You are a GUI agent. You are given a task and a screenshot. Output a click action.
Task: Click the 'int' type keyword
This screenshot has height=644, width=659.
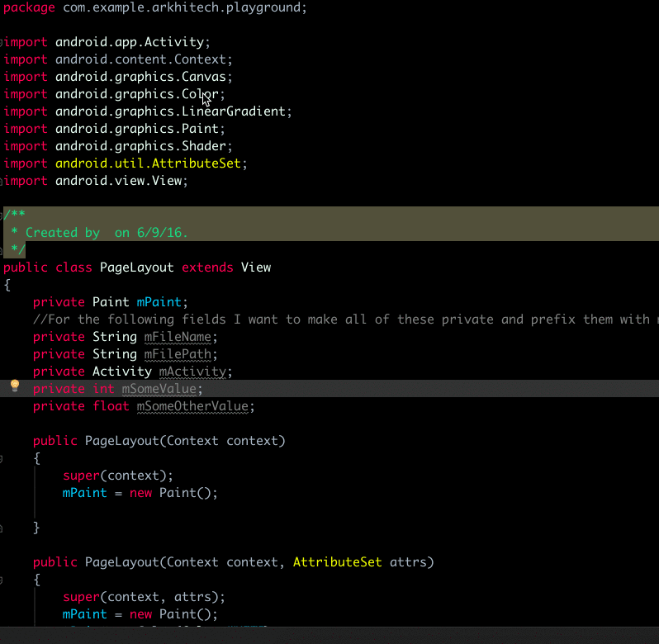[x=103, y=389]
